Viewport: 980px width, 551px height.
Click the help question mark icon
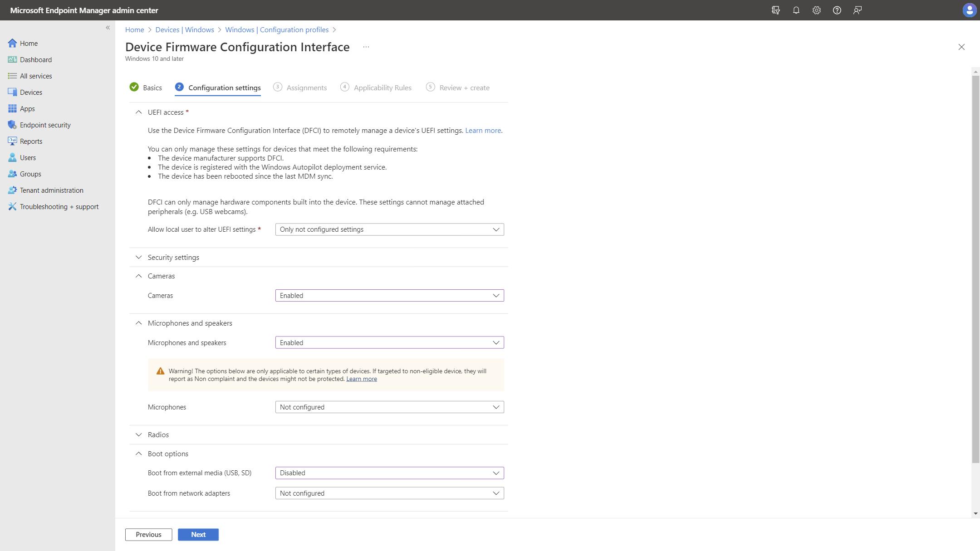(x=837, y=10)
